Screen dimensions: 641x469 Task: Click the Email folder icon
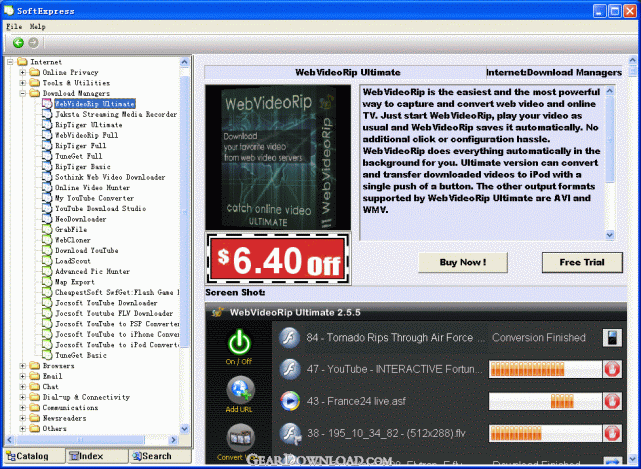35,376
